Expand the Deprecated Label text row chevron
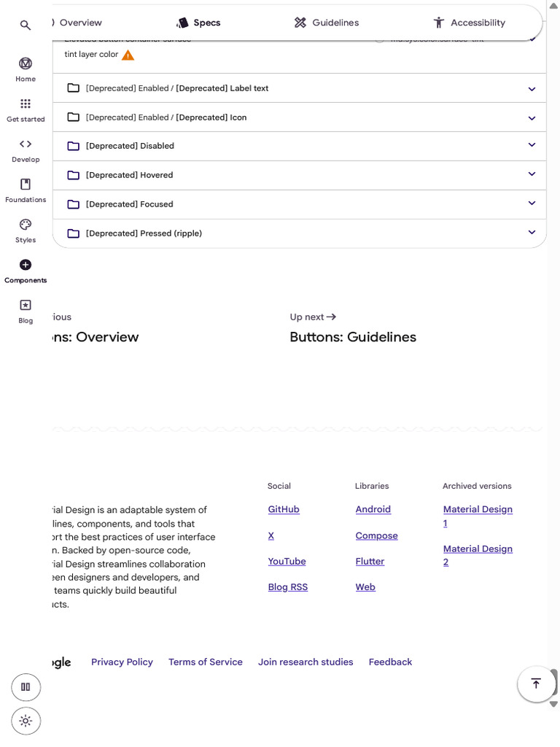 pyautogui.click(x=532, y=89)
